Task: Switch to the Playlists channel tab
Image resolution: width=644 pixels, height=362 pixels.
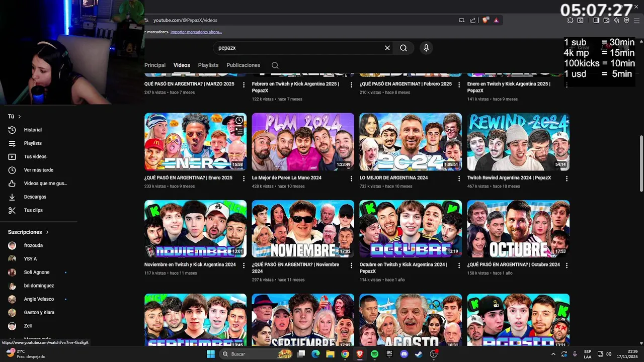Action: coord(208,65)
